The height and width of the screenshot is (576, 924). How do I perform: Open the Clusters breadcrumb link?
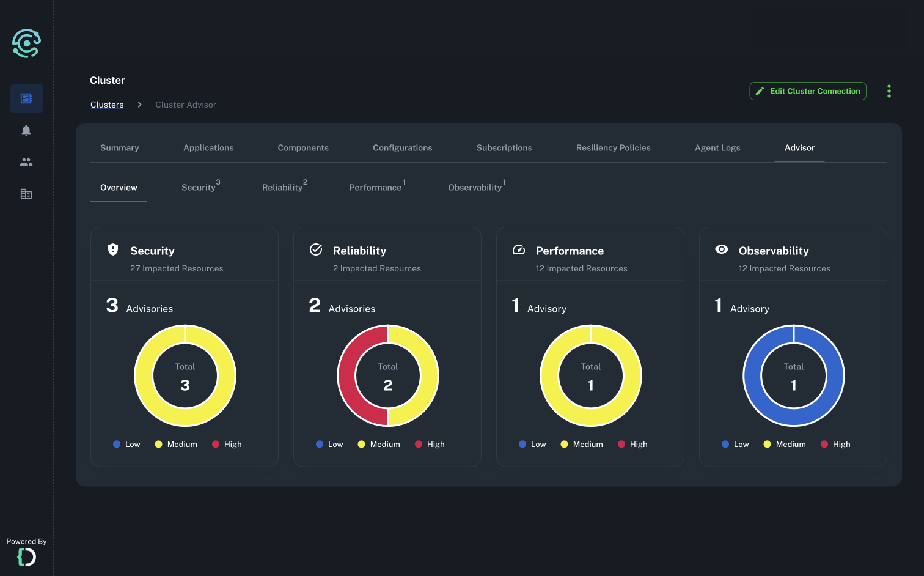(x=107, y=104)
